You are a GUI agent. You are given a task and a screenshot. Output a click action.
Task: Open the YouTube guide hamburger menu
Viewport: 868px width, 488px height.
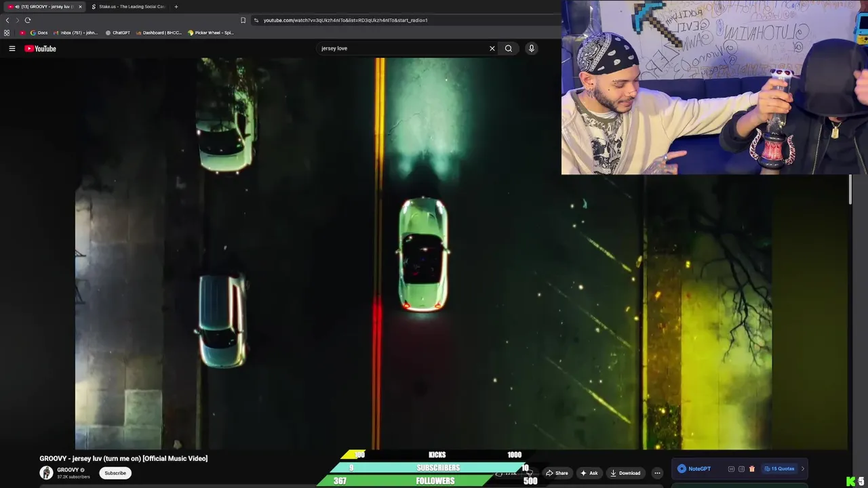coord(12,48)
